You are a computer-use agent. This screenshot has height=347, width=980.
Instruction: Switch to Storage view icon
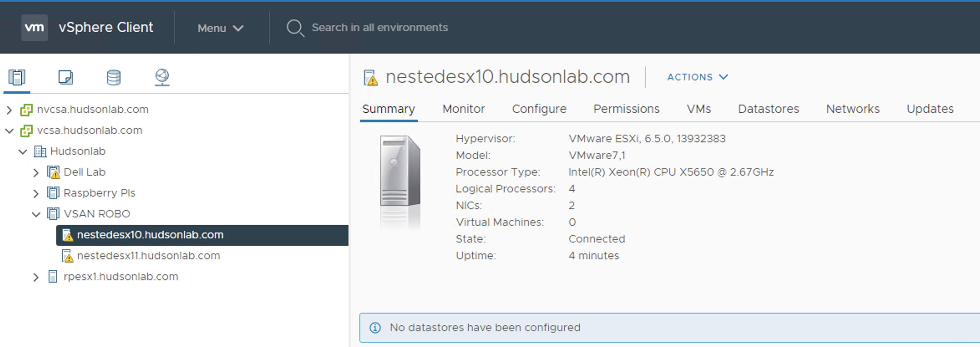pos(114,77)
